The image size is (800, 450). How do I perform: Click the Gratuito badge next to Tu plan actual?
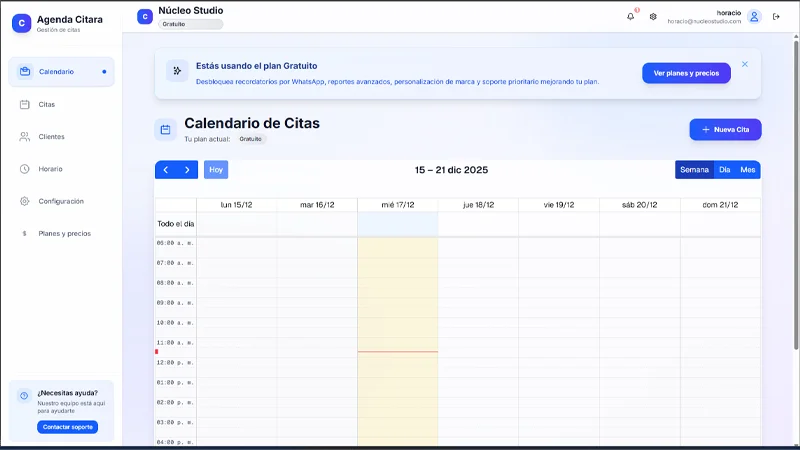point(250,139)
